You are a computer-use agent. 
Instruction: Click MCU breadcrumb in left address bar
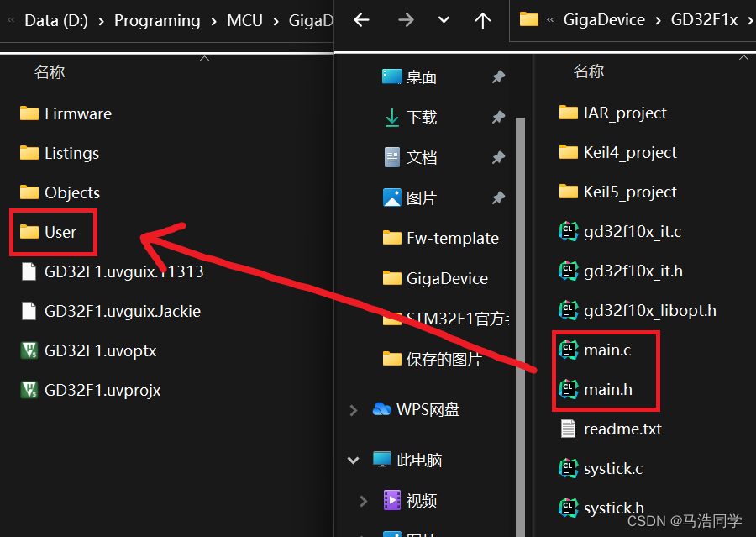[244, 20]
